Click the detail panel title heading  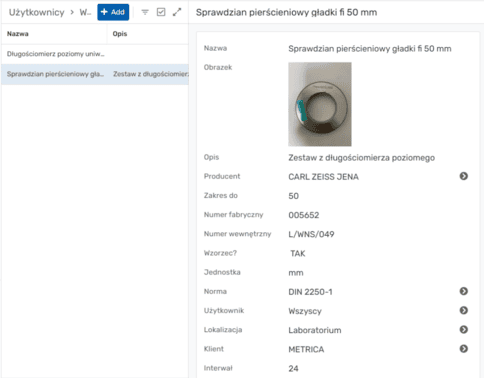(x=286, y=12)
